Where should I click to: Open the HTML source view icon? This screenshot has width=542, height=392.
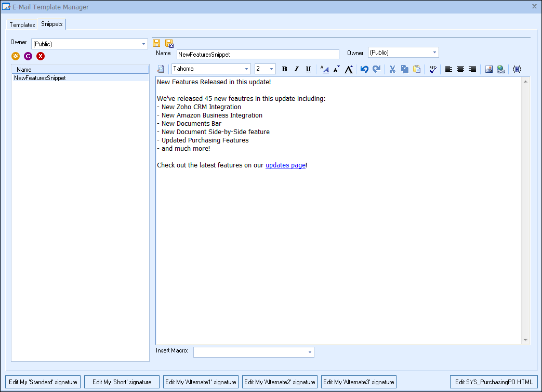click(x=517, y=69)
